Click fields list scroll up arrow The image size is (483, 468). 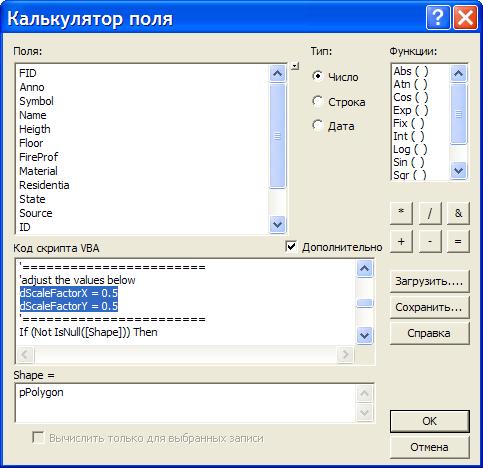[277, 73]
